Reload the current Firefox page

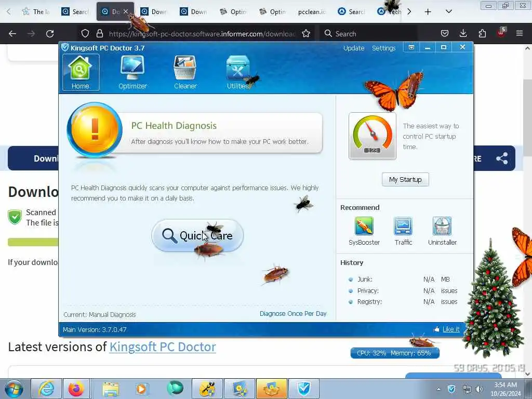(x=50, y=34)
